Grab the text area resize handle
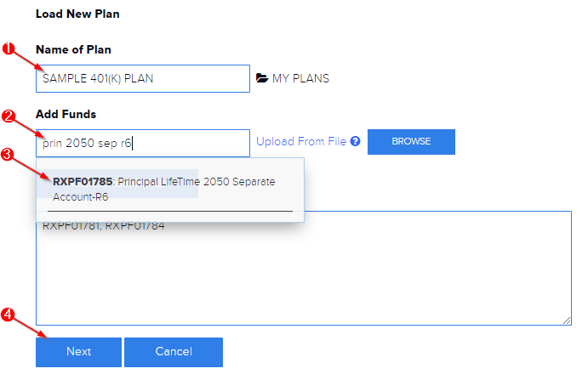The width and height of the screenshot is (588, 380). [566, 320]
